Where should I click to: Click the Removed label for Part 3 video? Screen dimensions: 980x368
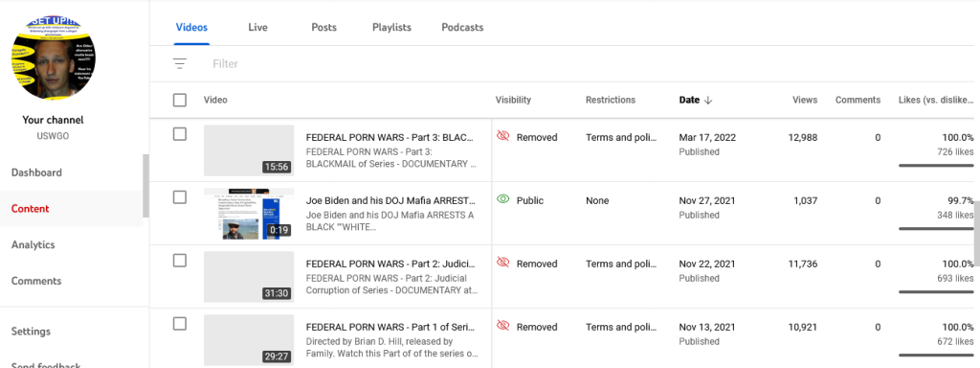tap(537, 138)
